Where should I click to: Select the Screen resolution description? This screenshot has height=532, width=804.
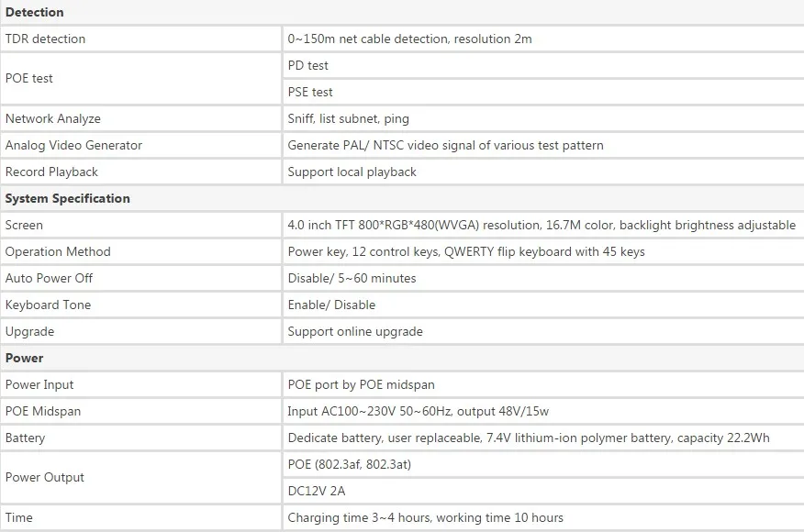click(x=542, y=225)
